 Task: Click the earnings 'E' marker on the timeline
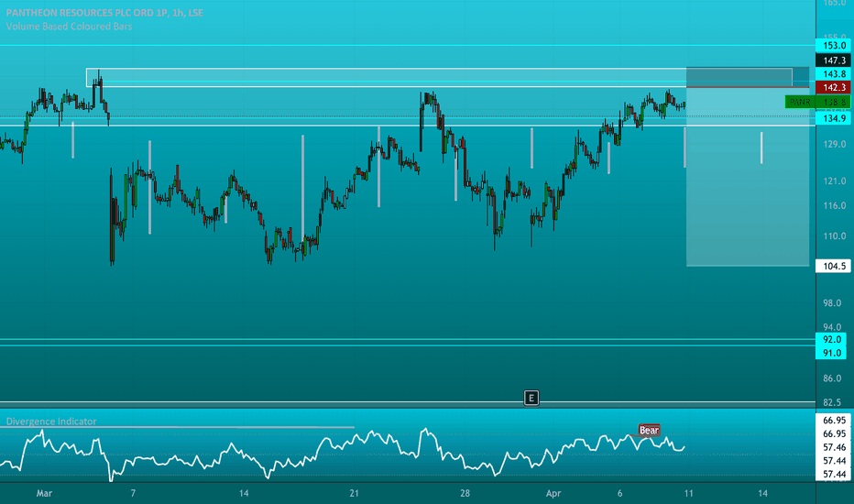pos(531,398)
